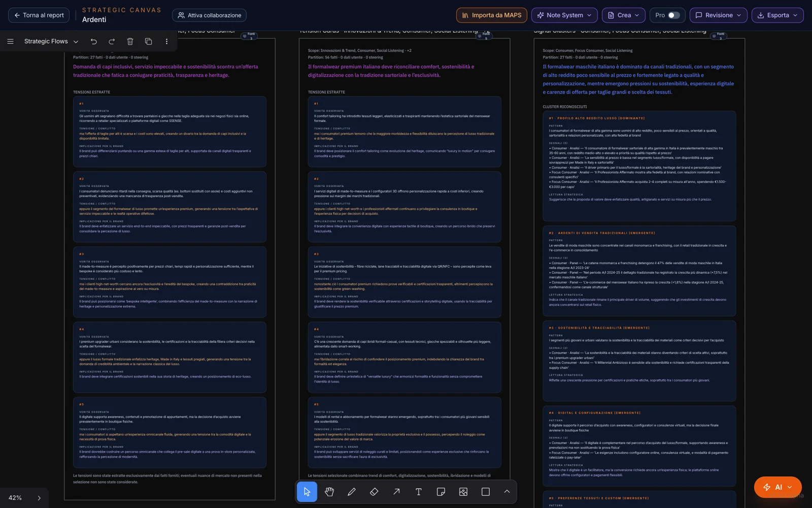The width and height of the screenshot is (812, 508).
Task: Select cluster #2 Ardenti di Vendita Tradizionali
Action: (639, 271)
